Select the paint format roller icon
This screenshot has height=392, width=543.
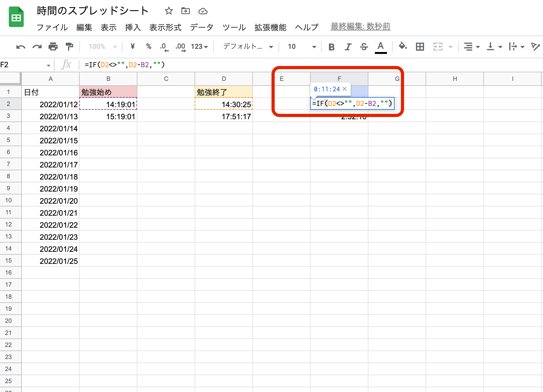click(x=69, y=47)
